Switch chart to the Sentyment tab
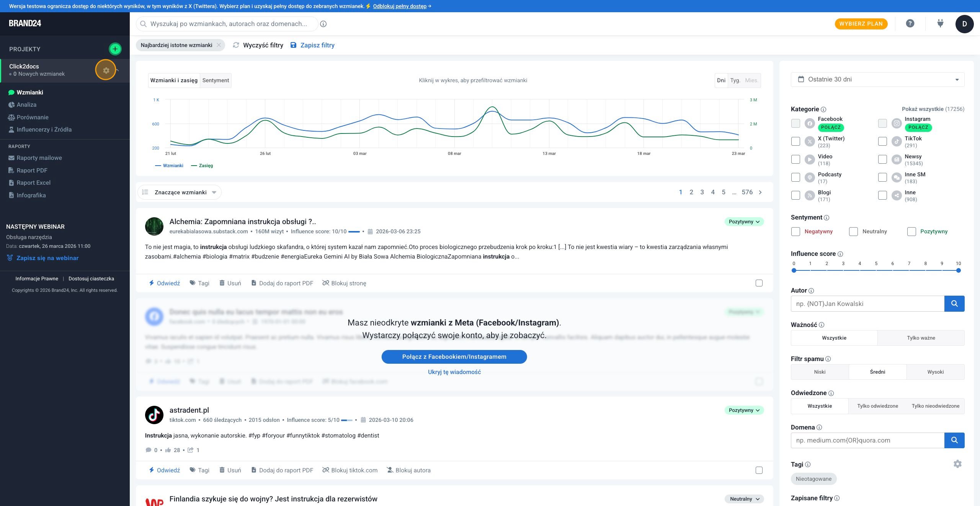Screen dimensions: 980x506 point(216,80)
